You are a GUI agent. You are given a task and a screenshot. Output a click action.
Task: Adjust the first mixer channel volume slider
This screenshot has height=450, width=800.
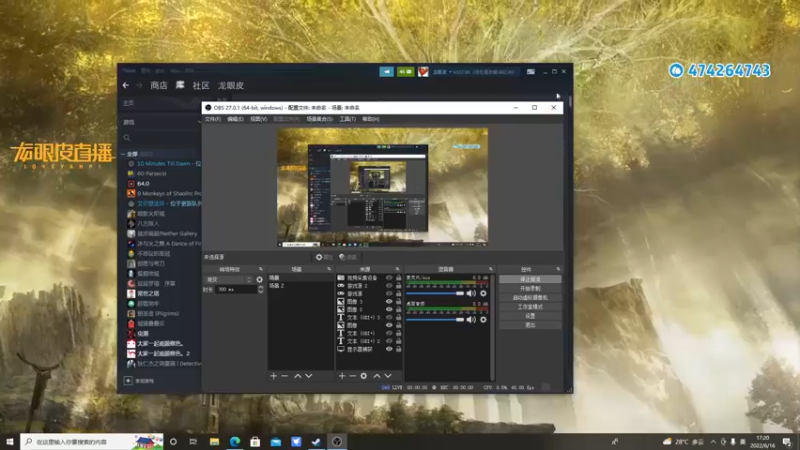point(435,293)
